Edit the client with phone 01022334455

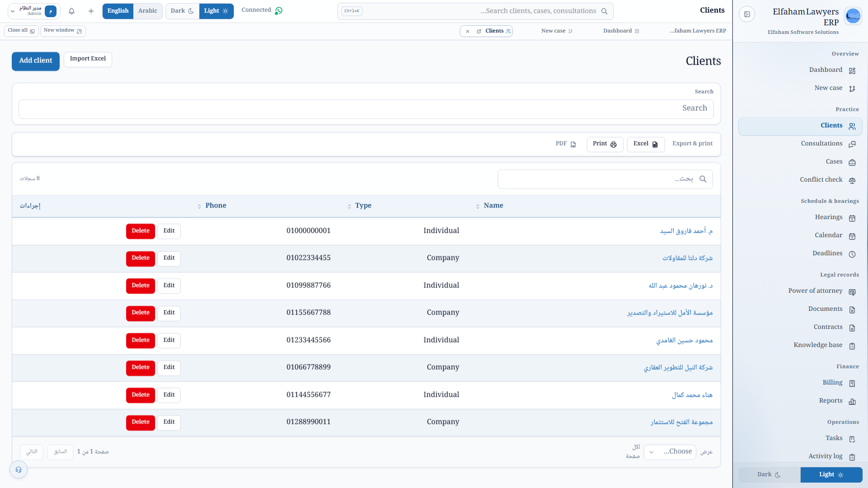click(169, 258)
